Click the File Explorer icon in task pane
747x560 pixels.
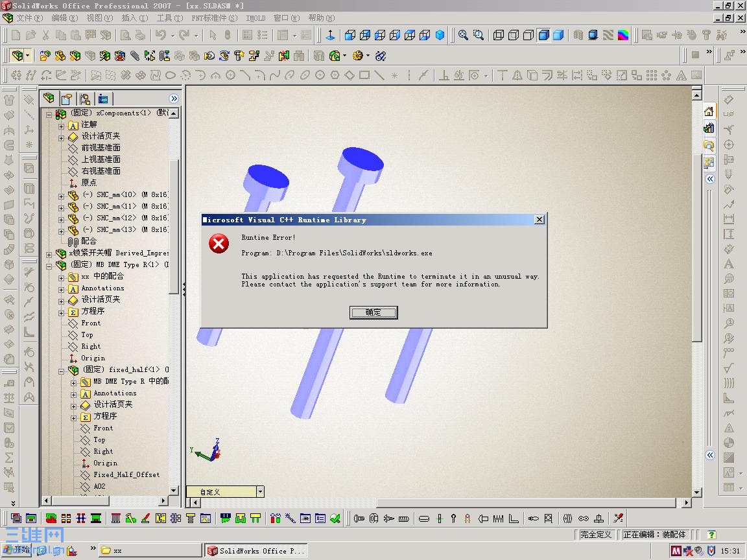709,145
